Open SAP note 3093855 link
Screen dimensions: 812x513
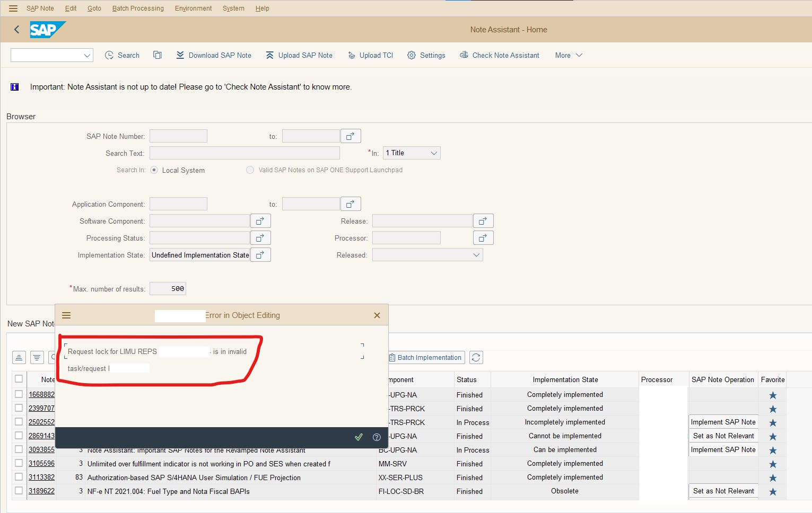click(41, 449)
